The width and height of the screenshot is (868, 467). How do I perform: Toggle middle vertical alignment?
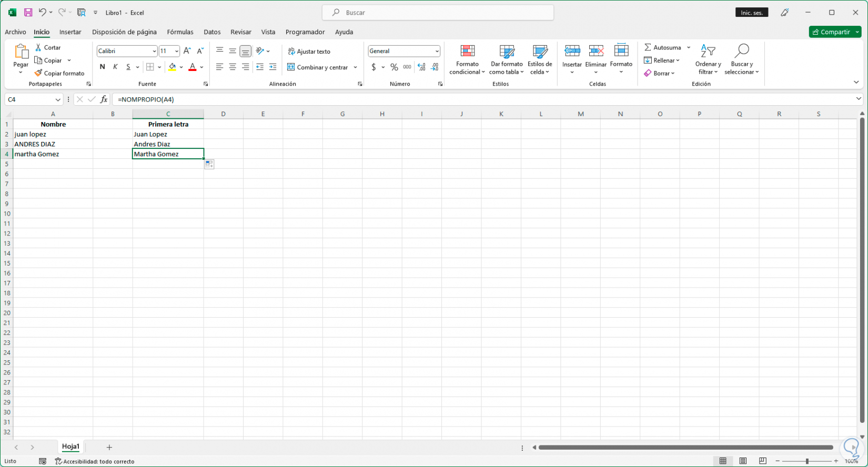click(x=233, y=51)
